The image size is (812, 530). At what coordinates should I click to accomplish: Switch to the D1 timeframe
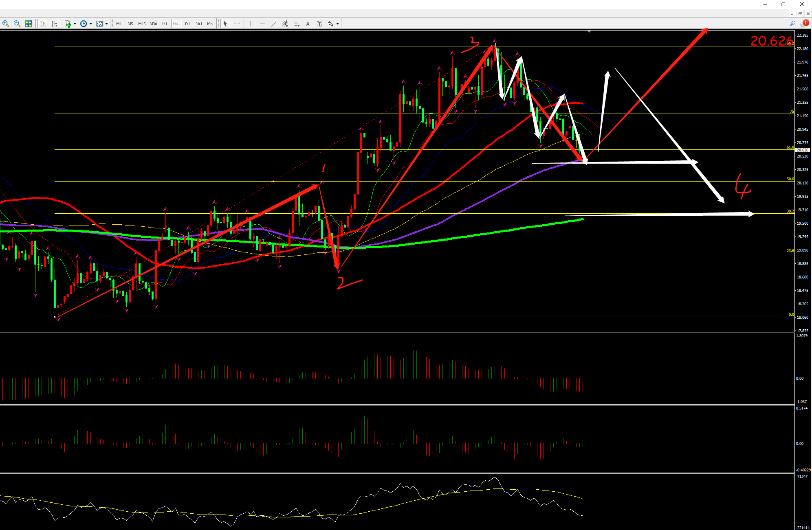pyautogui.click(x=187, y=24)
